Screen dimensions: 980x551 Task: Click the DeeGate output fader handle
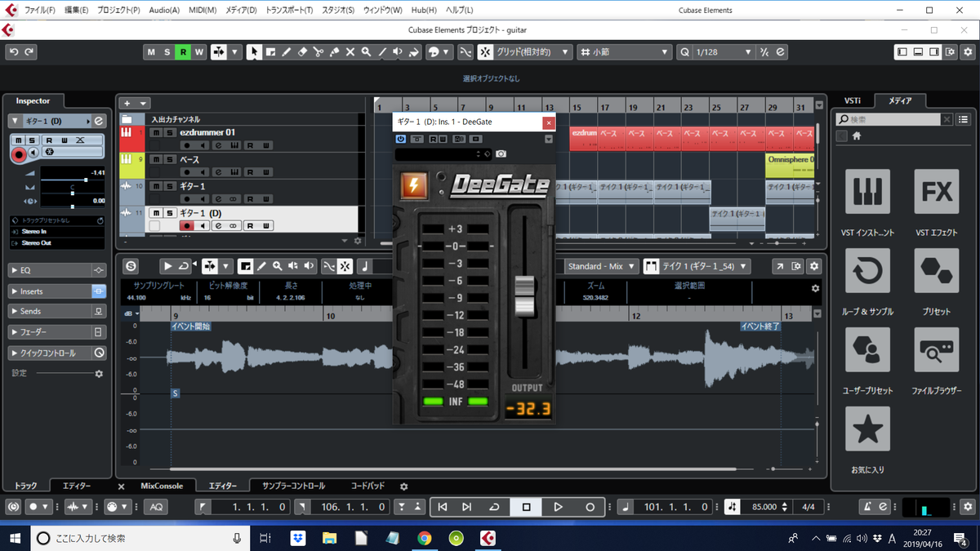pyautogui.click(x=523, y=296)
